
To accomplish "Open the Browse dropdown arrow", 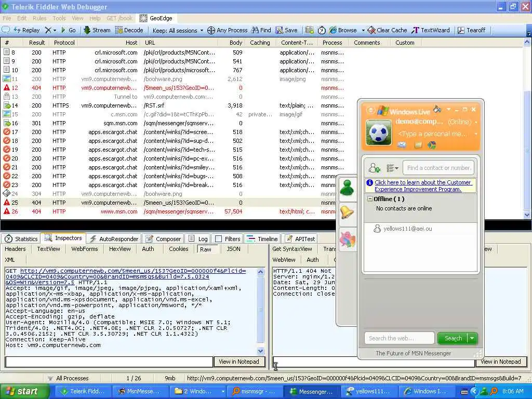I will pyautogui.click(x=363, y=30).
